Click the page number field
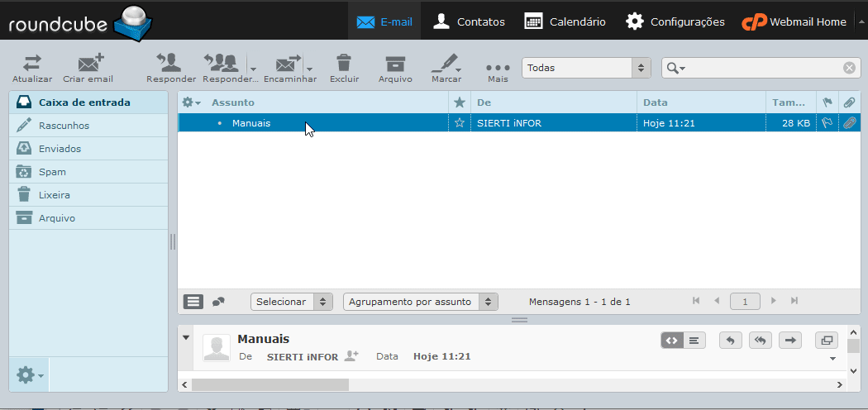 point(745,302)
